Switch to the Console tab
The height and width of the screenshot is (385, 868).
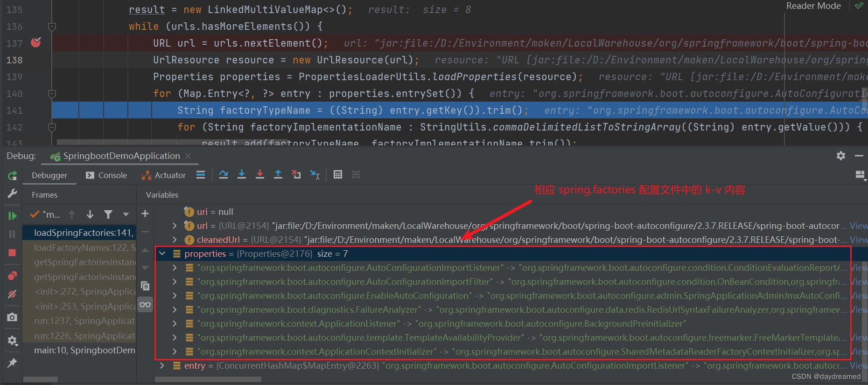106,175
